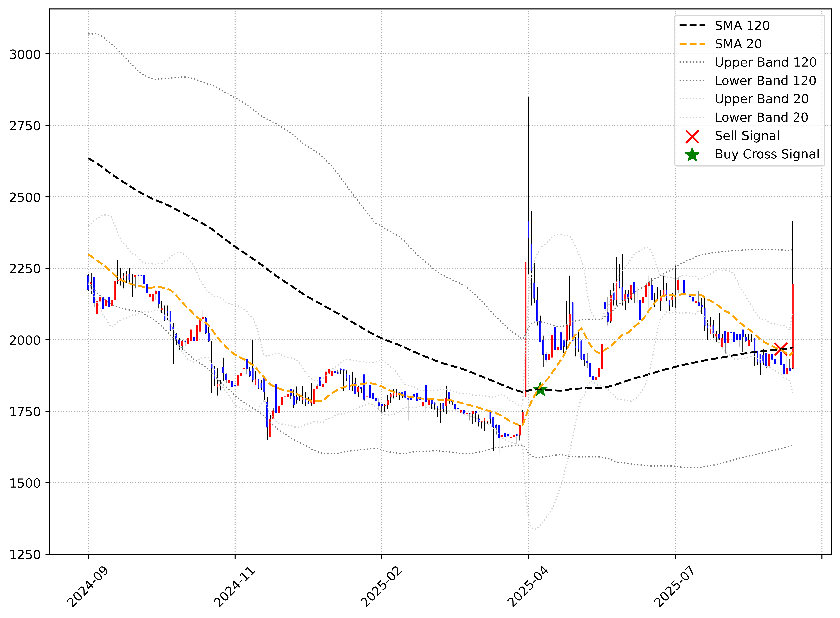Image resolution: width=840 pixels, height=618 pixels.
Task: Click the Sell Signal red X in legend
Action: pyautogui.click(x=692, y=137)
